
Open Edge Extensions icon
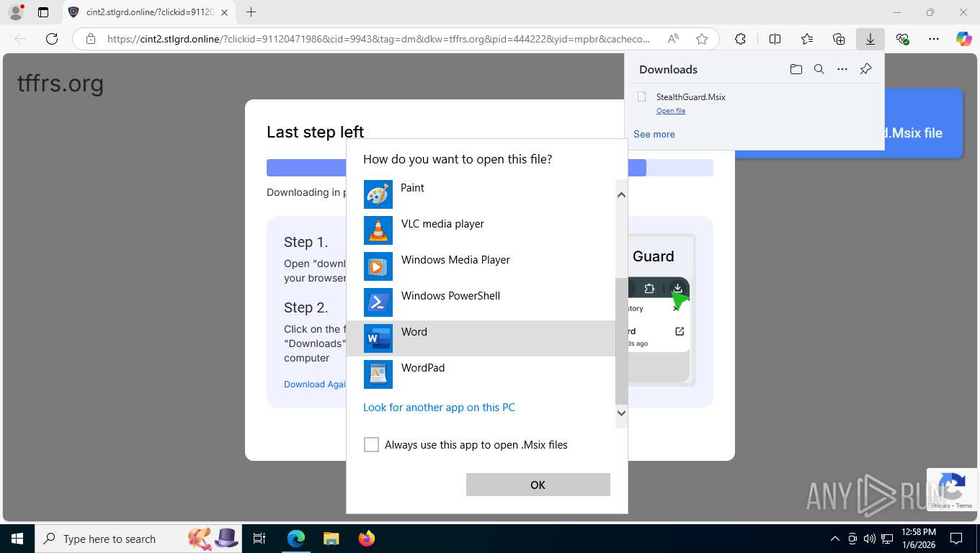[740, 39]
